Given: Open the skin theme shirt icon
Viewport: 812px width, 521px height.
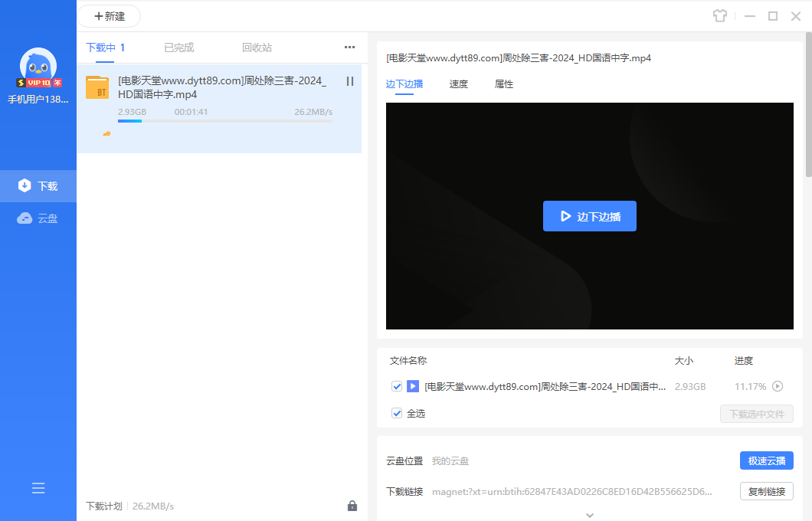Looking at the screenshot, I should pos(719,16).
